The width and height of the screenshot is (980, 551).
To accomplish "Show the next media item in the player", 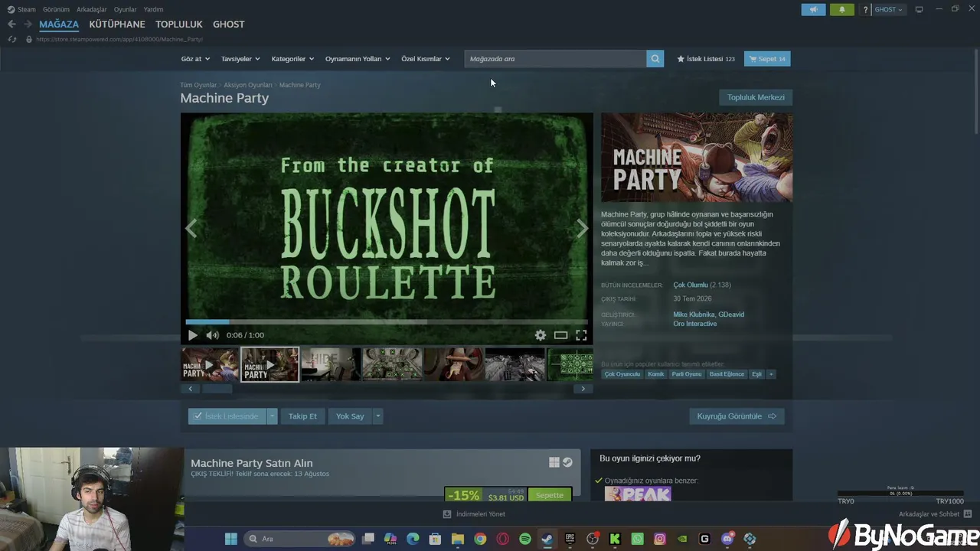I will pyautogui.click(x=583, y=229).
